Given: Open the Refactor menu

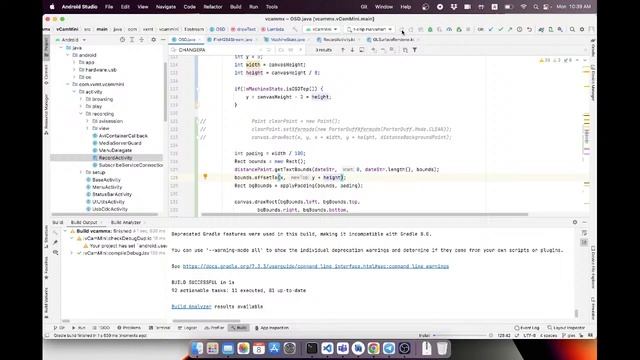Looking at the screenshot, I should (x=213, y=7).
